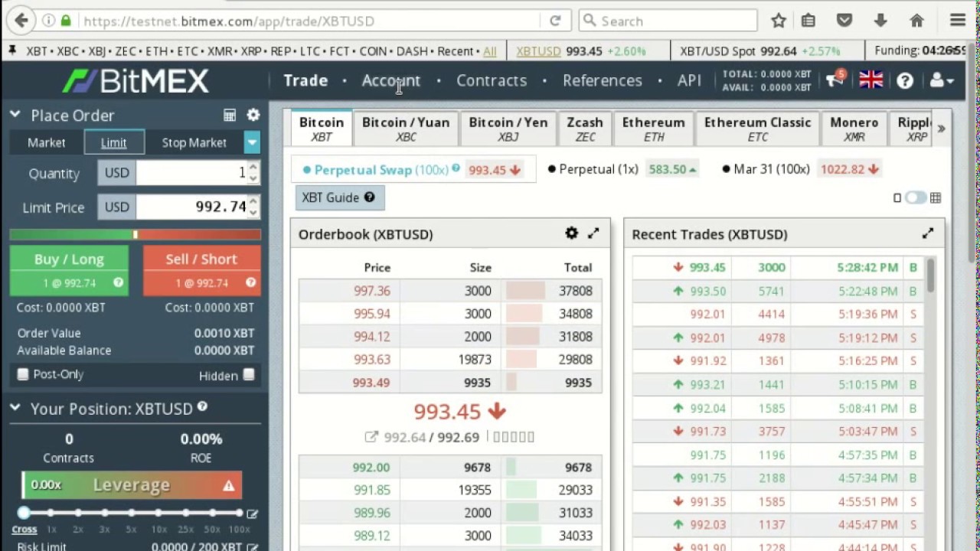Open the XBT Guide button
Viewport: 980px width, 551px height.
[339, 197]
